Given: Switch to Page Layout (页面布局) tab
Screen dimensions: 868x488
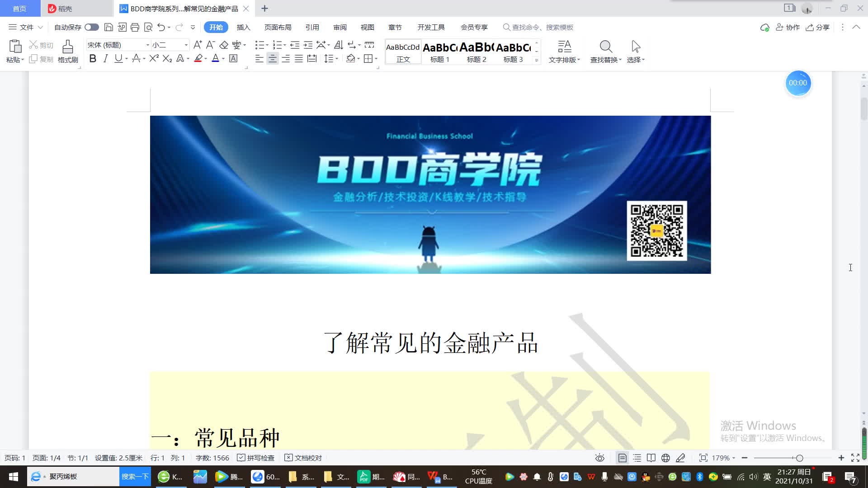Looking at the screenshot, I should (x=278, y=27).
